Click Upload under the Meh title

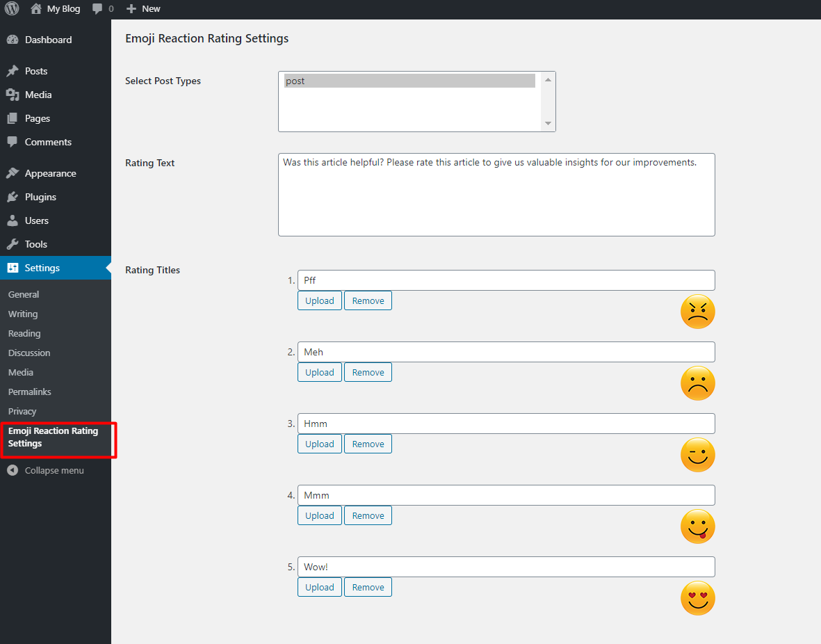(319, 373)
